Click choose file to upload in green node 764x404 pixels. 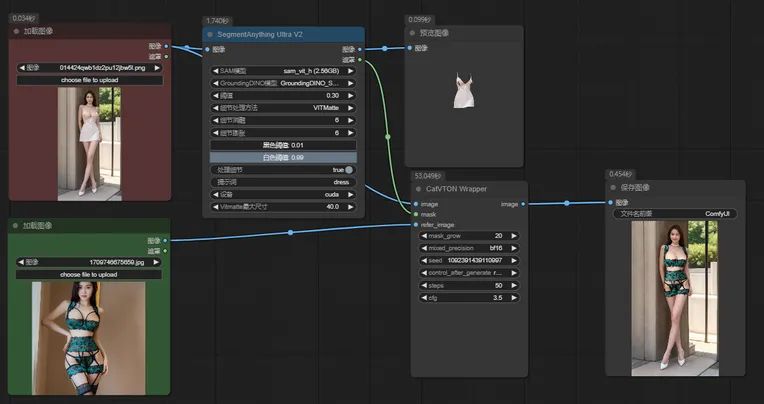(89, 274)
